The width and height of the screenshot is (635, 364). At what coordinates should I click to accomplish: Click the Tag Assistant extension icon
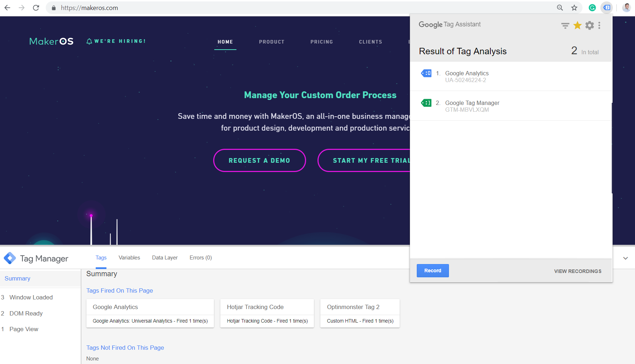pyautogui.click(x=607, y=7)
